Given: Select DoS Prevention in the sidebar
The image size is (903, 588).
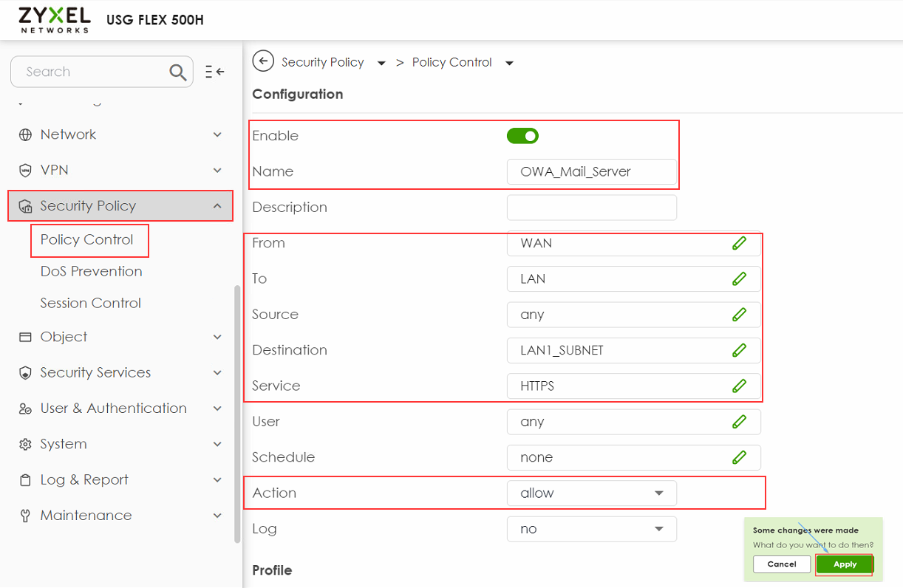Looking at the screenshot, I should pos(90,271).
